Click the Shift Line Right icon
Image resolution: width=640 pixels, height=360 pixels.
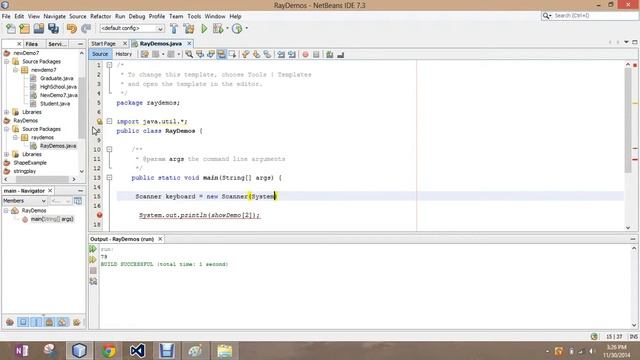pos(292,54)
